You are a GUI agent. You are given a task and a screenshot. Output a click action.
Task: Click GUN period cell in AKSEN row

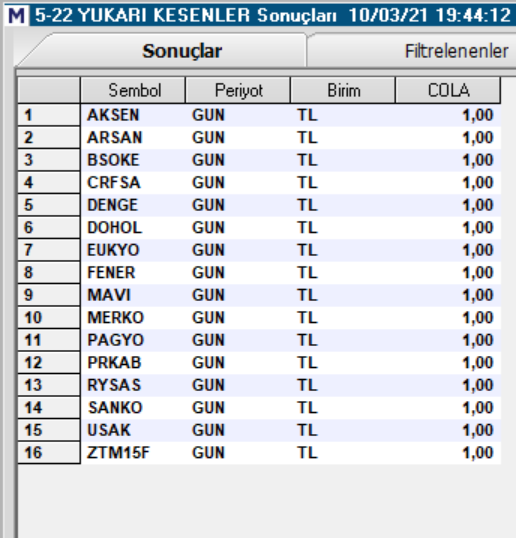coord(238,115)
